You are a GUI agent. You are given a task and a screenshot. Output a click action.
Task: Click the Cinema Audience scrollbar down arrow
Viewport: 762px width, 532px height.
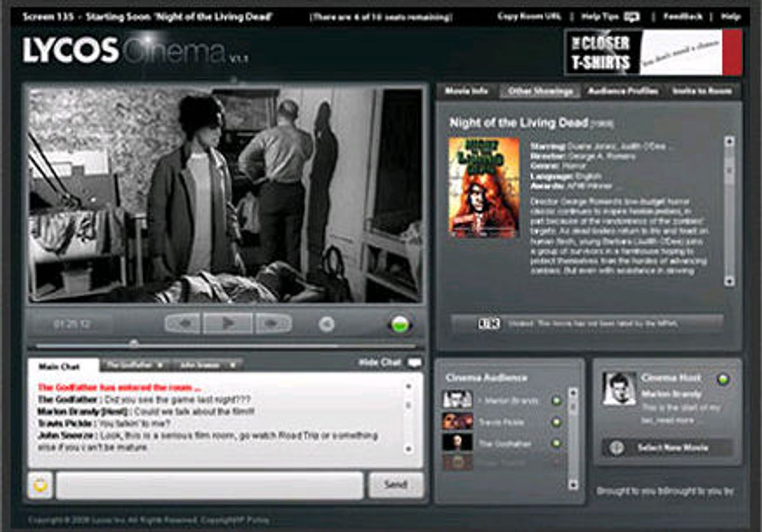point(573,484)
